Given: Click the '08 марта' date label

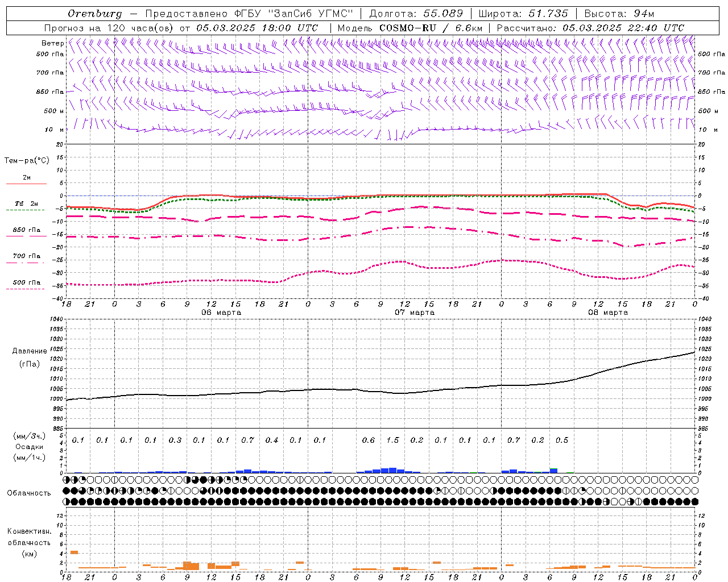Looking at the screenshot, I should pos(608,312).
